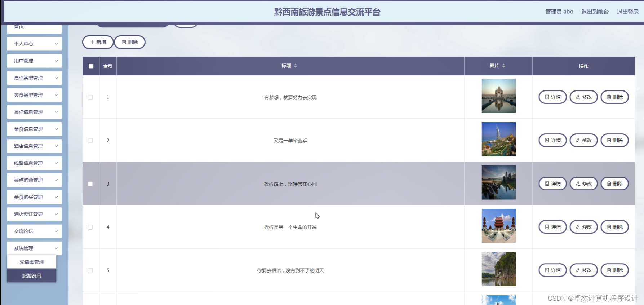Check the checkbox for row 1
This screenshot has height=305, width=644.
(x=90, y=97)
